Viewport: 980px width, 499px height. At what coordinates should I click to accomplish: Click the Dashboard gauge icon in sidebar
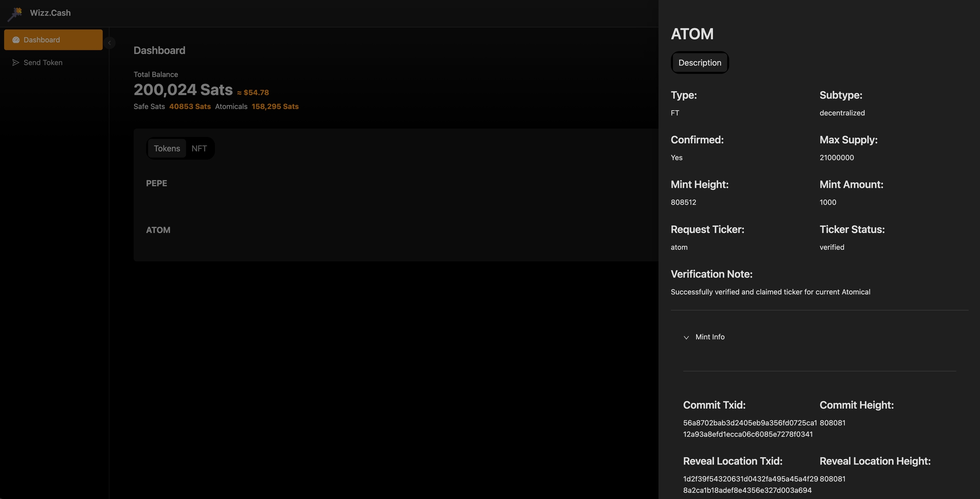pyautogui.click(x=16, y=40)
